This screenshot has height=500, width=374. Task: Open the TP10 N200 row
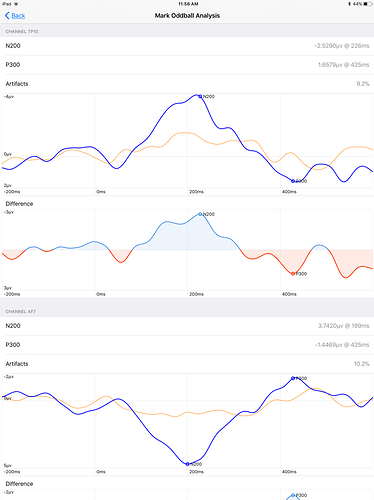(187, 46)
